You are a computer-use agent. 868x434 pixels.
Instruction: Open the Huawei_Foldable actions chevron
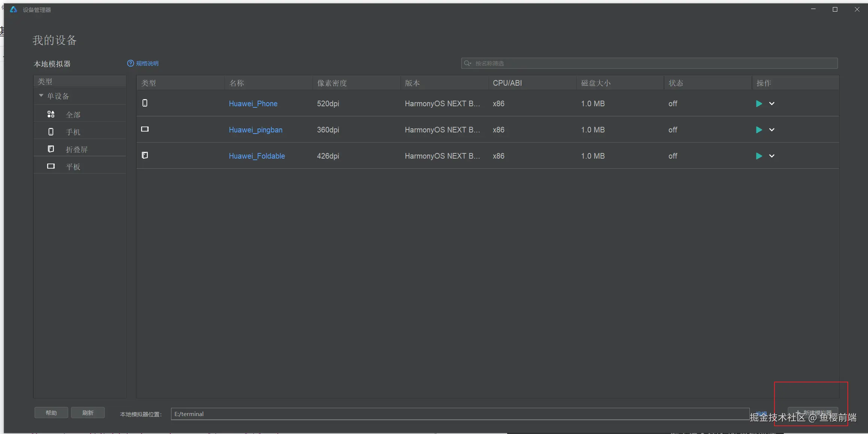(772, 156)
